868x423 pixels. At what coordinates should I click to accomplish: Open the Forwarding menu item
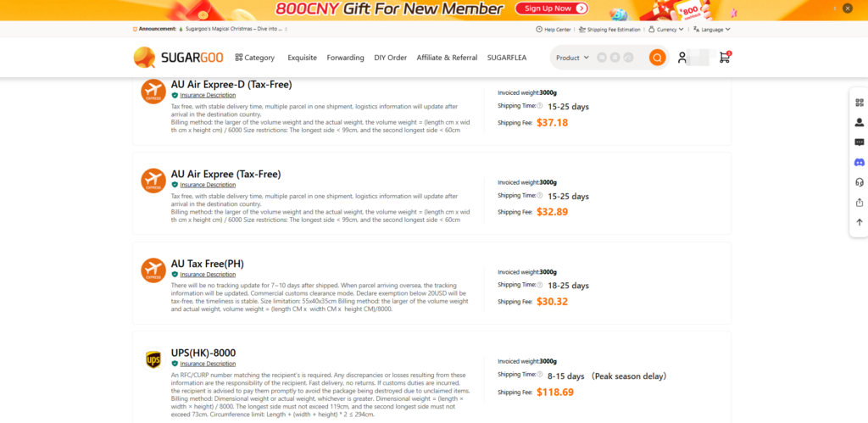(x=346, y=58)
